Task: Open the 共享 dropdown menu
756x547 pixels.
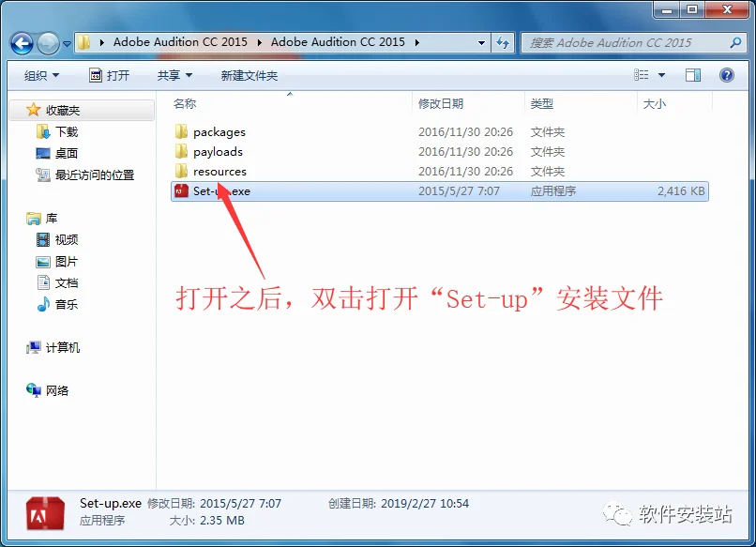Action: tap(174, 76)
